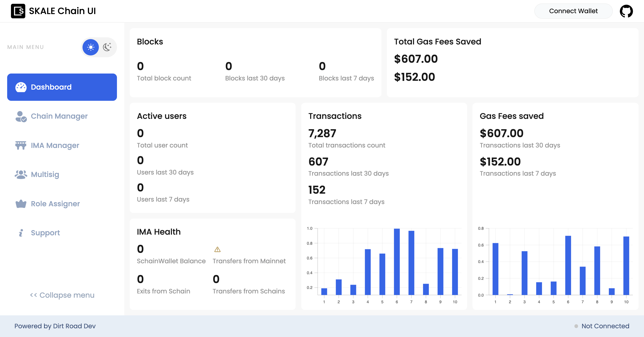The width and height of the screenshot is (644, 337).
Task: Open the Chain Manager menu item
Action: point(62,116)
